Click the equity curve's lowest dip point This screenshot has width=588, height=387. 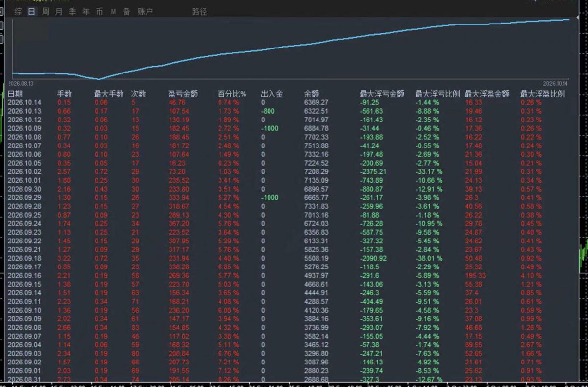pos(99,79)
